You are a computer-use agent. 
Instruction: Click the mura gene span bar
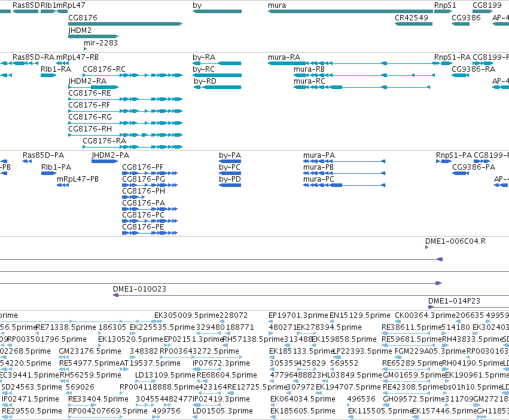[x=350, y=11]
